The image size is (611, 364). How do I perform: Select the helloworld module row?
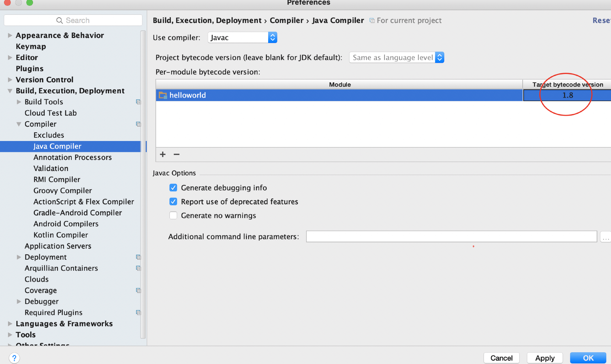point(339,95)
